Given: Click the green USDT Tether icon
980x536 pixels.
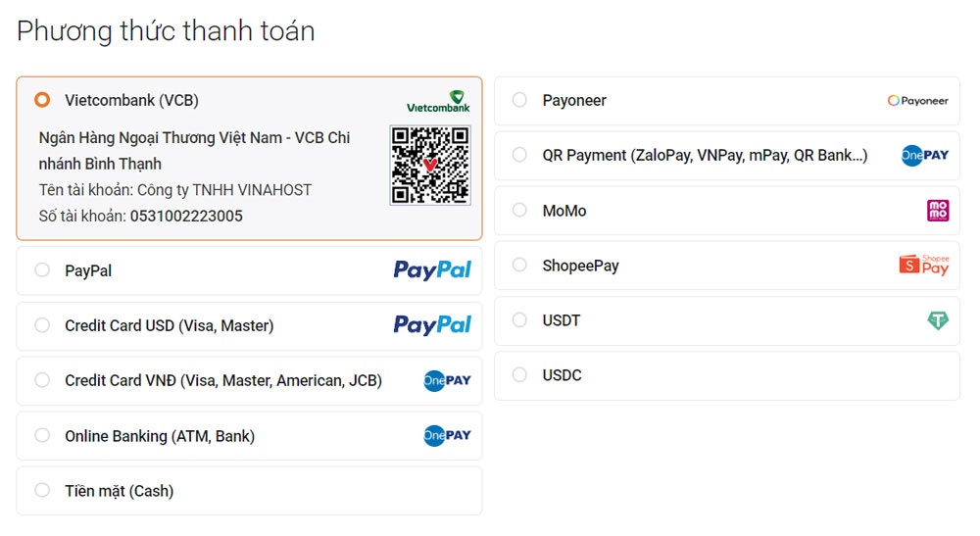Looking at the screenshot, I should click(x=938, y=320).
